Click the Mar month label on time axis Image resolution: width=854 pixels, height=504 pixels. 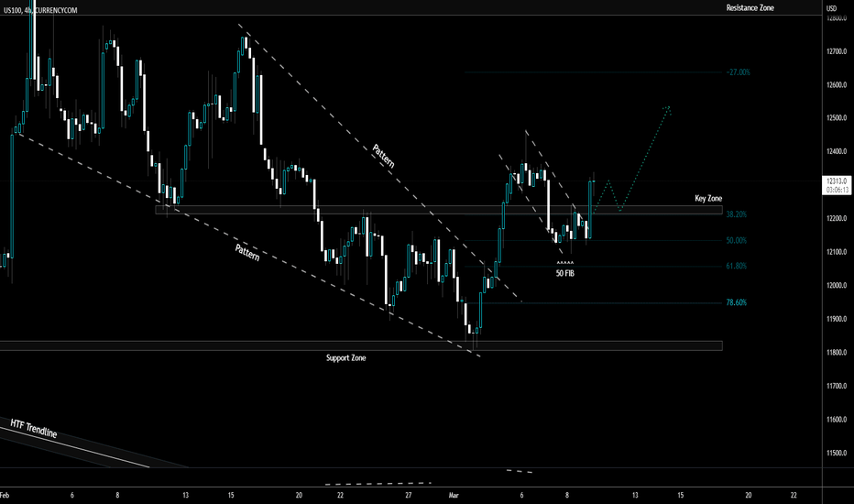point(454,495)
